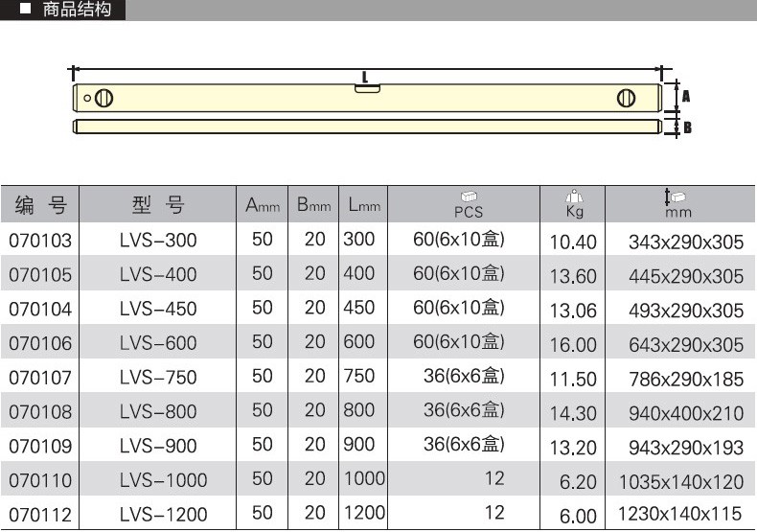Click the lower side-view bar of the level
Image resolution: width=757 pixels, height=532 pixels.
tap(366, 127)
